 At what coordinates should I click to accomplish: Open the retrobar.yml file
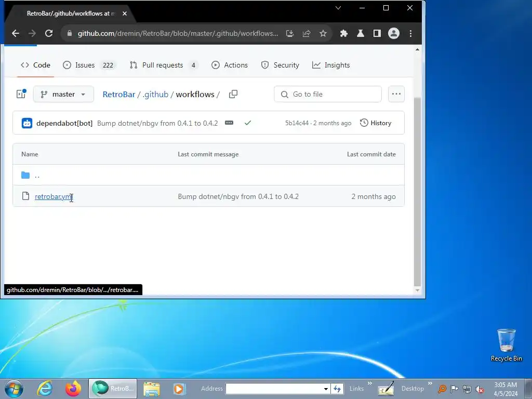click(54, 196)
